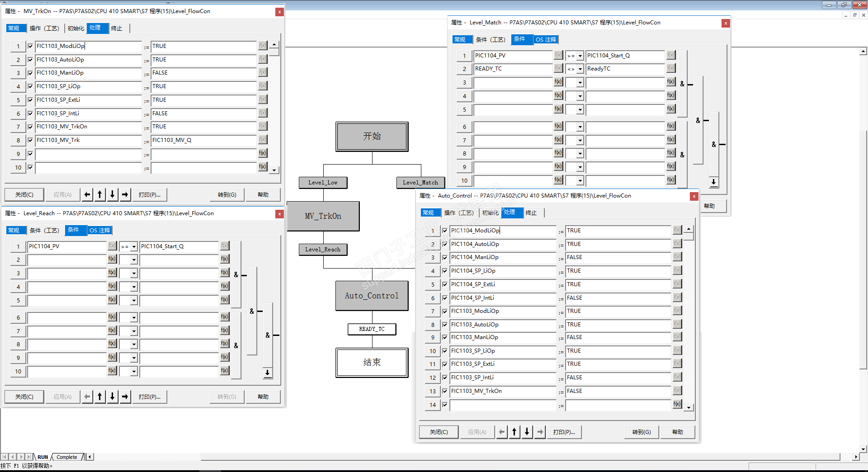Click the FIC1103_AutoLiOp address field in MV_TrkOn
Image resolution: width=868 pixels, height=472 pixels.
pos(88,60)
